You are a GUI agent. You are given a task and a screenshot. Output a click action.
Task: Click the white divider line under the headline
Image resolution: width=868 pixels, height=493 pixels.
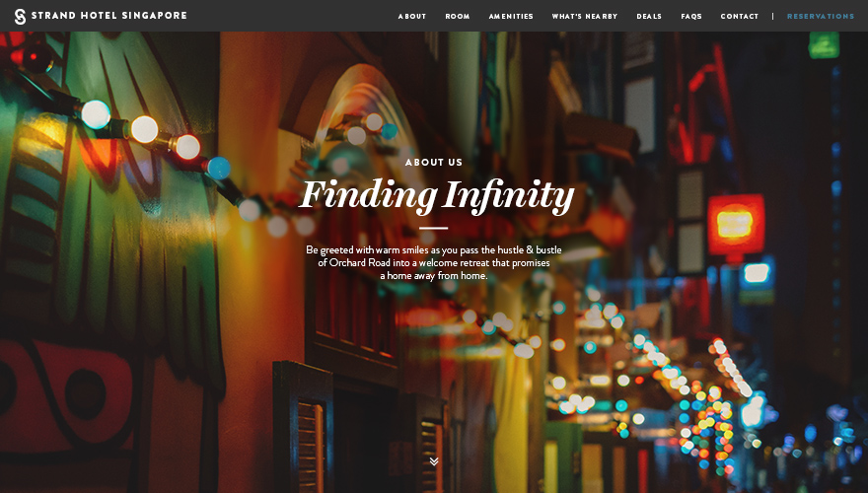point(433,228)
